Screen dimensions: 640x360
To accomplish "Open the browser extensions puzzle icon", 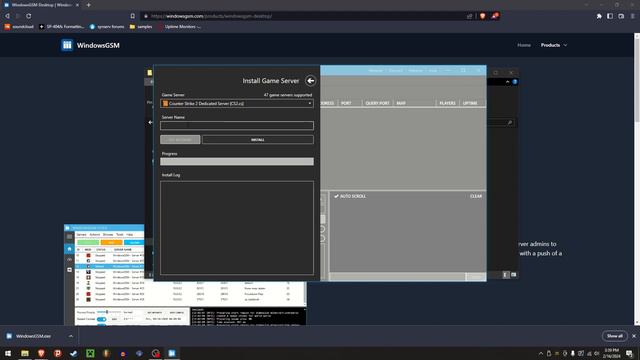I will [x=599, y=16].
